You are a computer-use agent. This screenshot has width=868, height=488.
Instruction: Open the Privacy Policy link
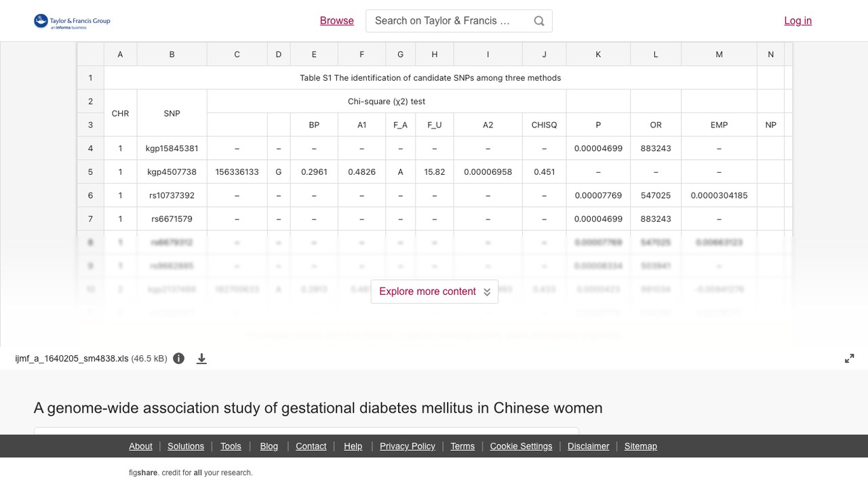pyautogui.click(x=408, y=446)
